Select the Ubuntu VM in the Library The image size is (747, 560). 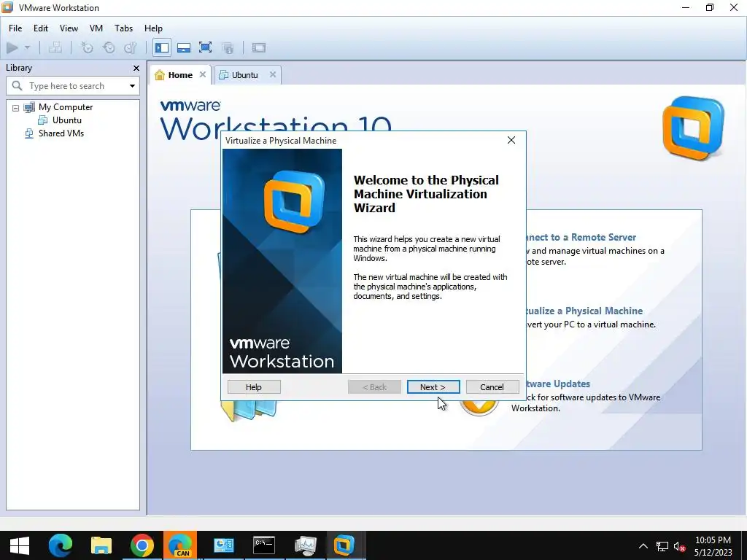pos(66,120)
